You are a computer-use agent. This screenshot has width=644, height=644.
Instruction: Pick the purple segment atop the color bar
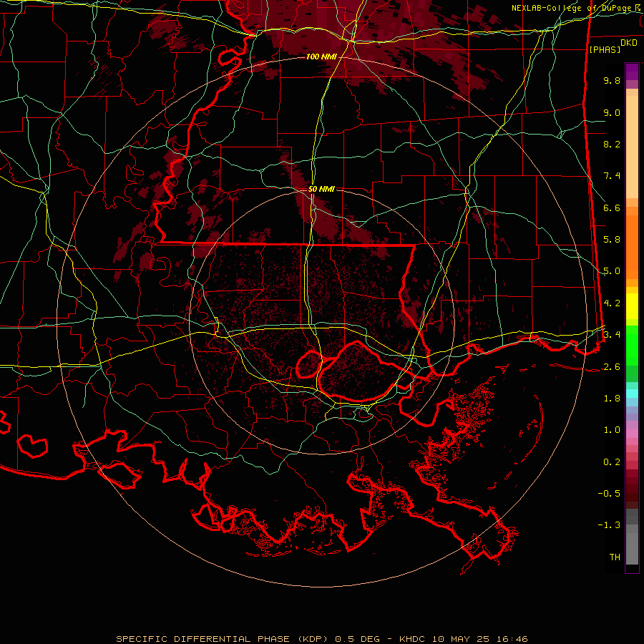click(x=632, y=72)
